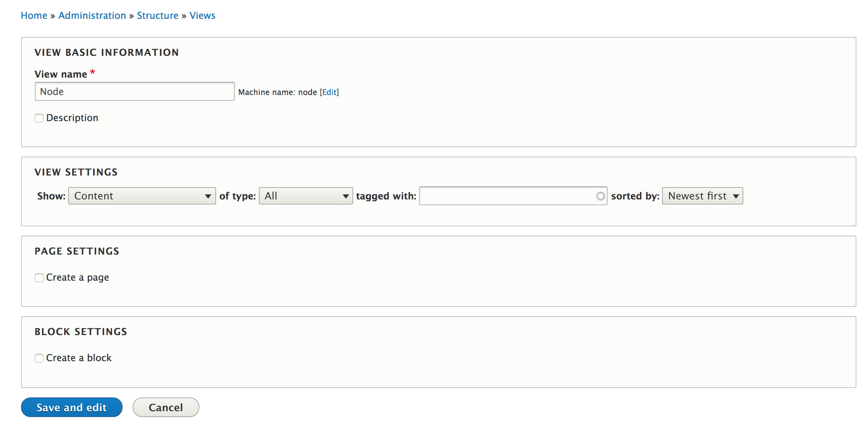Screen dimensions: 868x425
Task: Navigate to the Structure breadcrumb
Action: (158, 15)
